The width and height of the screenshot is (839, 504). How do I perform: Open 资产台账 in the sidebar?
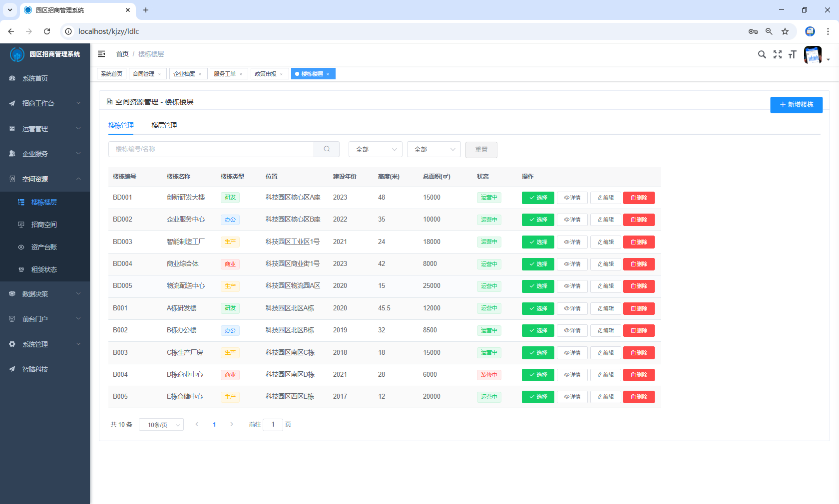point(44,247)
